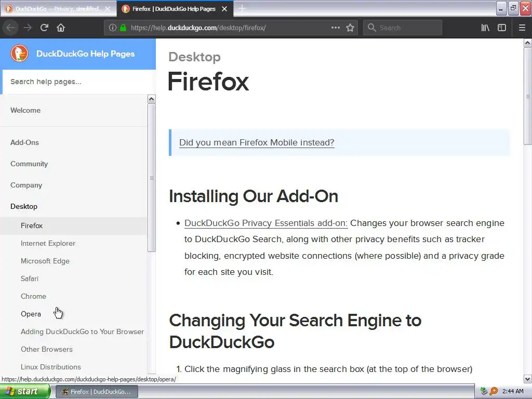532x399 pixels.
Task: Click the Firefox page title heading
Action: coord(208,82)
